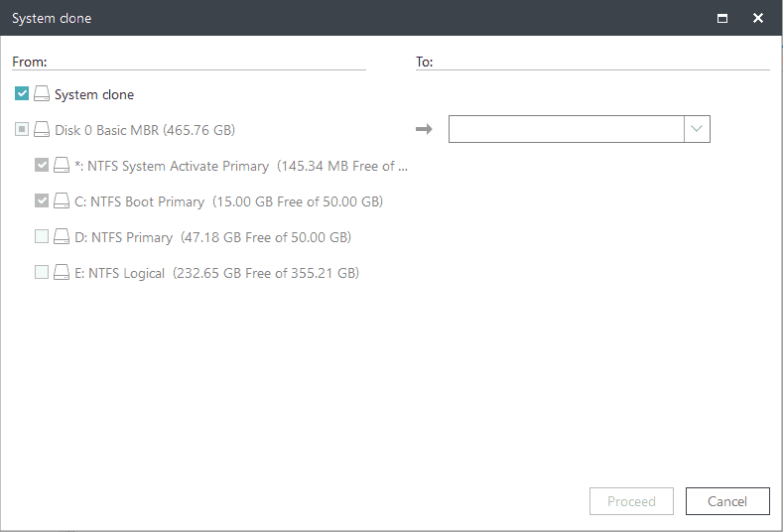Check the D: NTFS Primary checkbox
The width and height of the screenshot is (783, 532).
tap(42, 237)
